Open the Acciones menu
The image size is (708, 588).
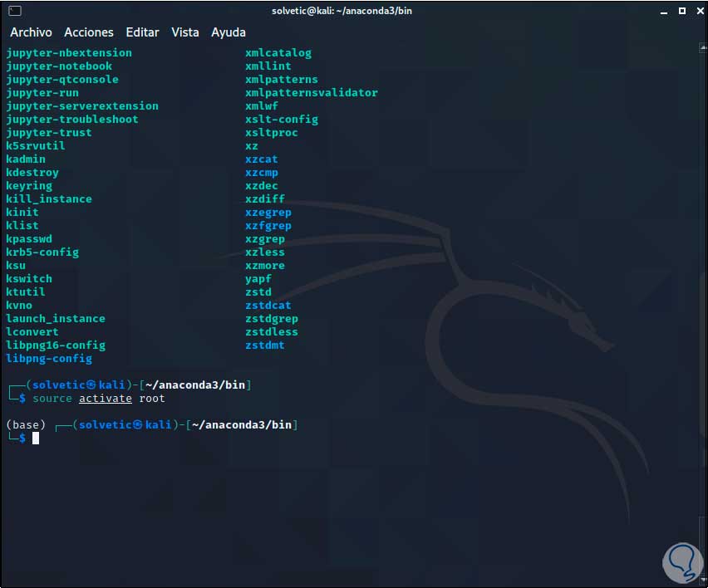88,32
